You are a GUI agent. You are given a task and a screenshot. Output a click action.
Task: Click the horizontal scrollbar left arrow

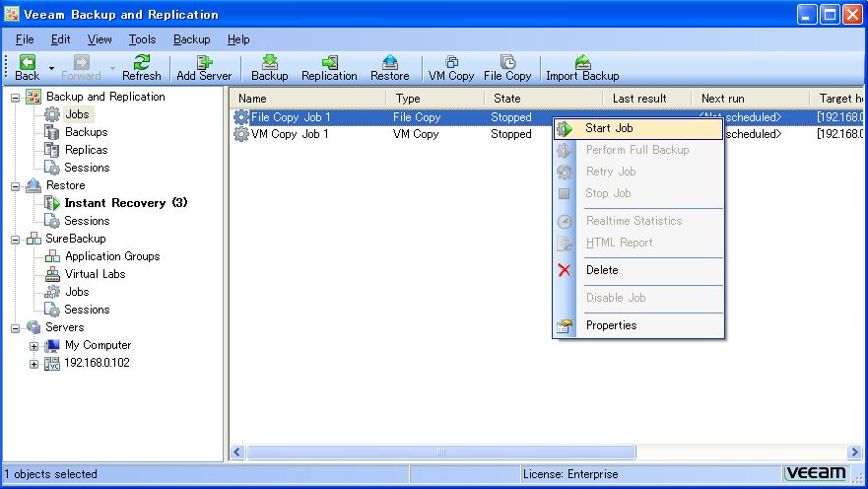pos(237,453)
